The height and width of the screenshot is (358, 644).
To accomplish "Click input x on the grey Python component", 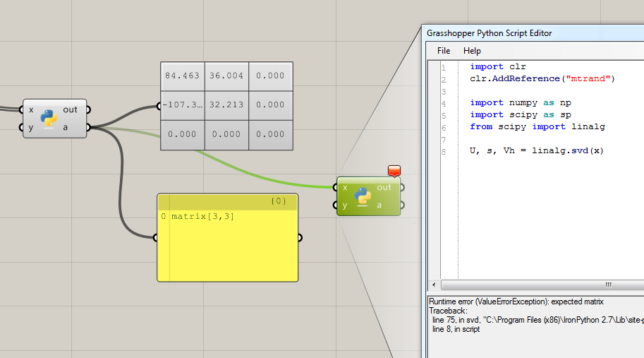I will click(x=30, y=109).
